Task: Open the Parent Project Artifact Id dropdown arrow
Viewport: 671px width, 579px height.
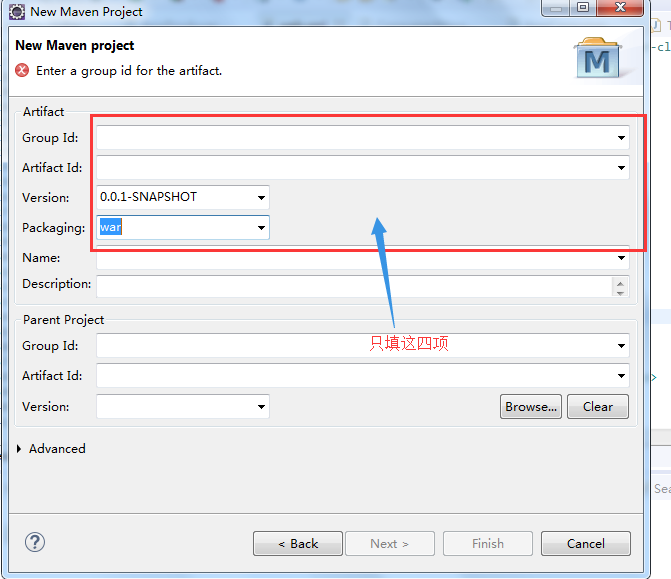Action: click(621, 376)
